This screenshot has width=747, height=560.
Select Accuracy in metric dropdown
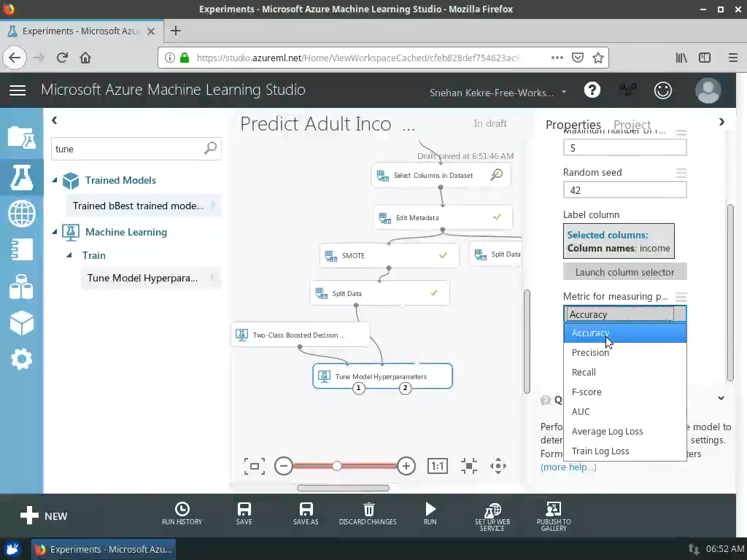click(625, 332)
